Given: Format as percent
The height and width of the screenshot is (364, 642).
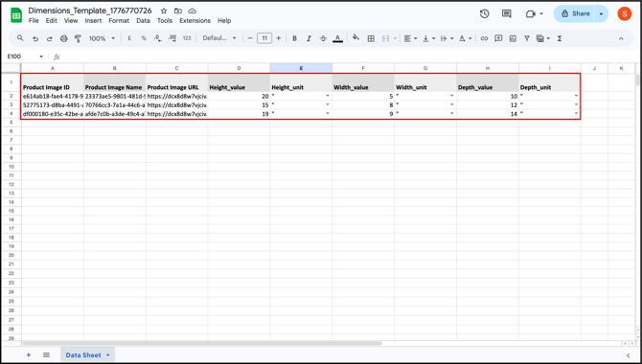Looking at the screenshot, I should (x=144, y=38).
